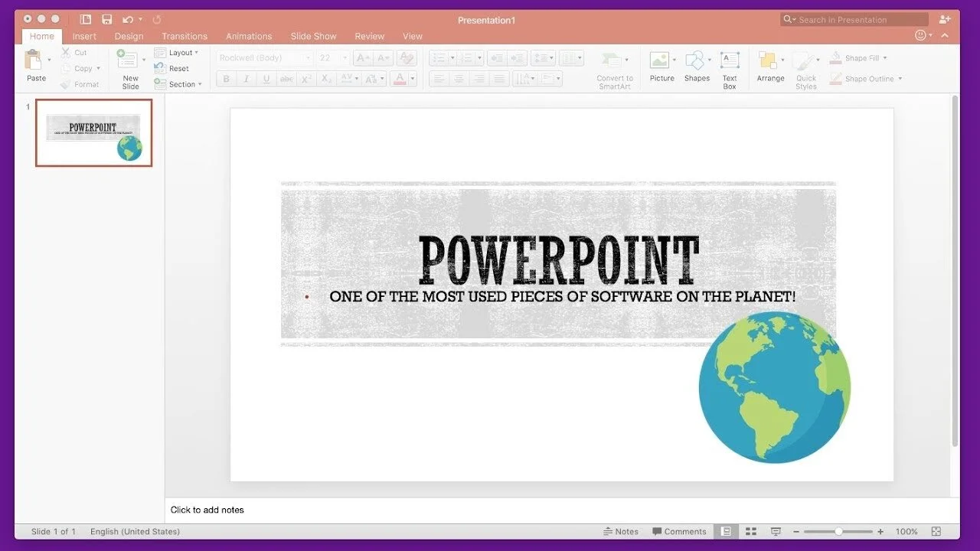Open the Animations tab
The width and height of the screenshot is (980, 551).
click(x=249, y=36)
